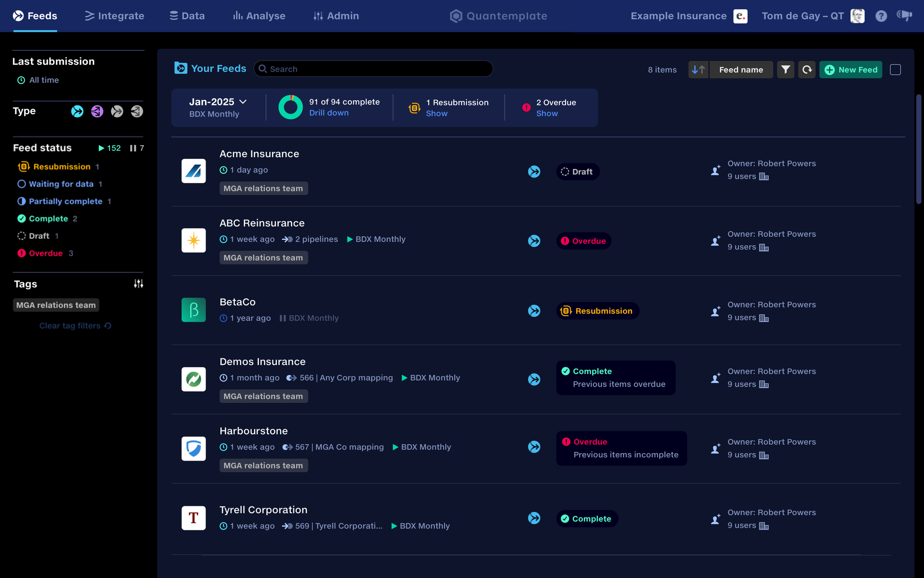Add a user to ABC Reinsurance feed
This screenshot has height=578, width=924.
[716, 241]
